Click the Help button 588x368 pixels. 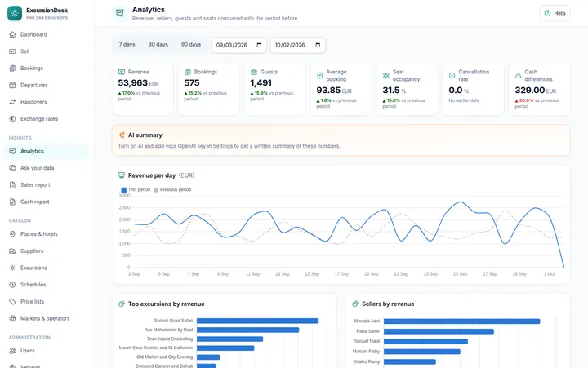(x=555, y=13)
